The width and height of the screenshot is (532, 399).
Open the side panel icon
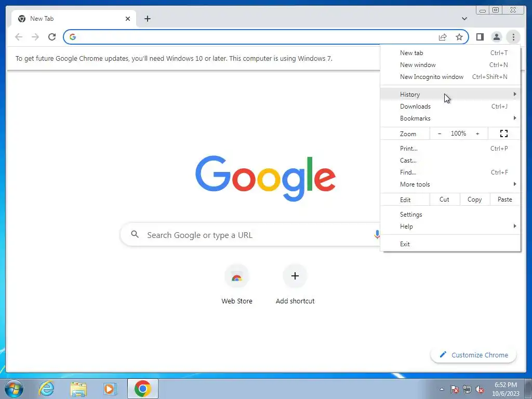coord(480,37)
